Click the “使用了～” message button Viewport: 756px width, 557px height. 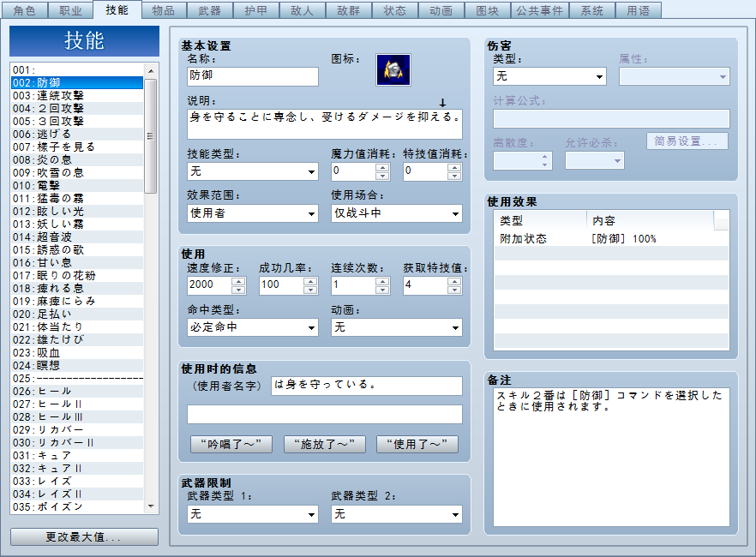tap(417, 444)
